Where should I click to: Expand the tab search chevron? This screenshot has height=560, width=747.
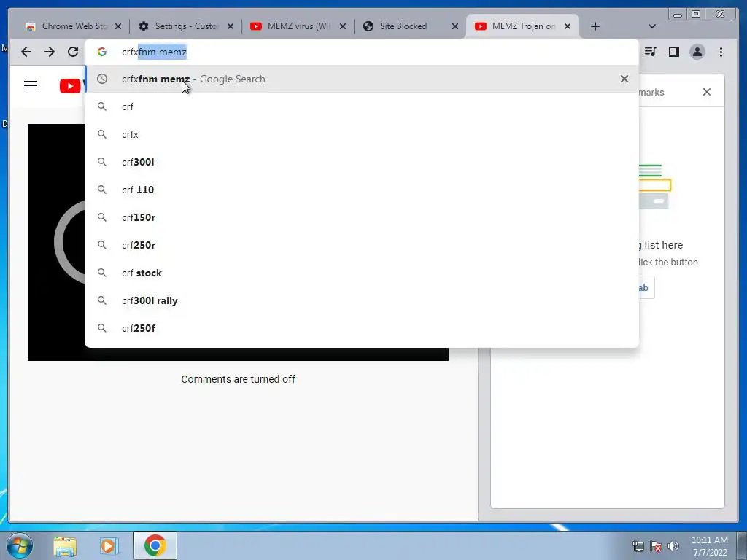point(652,26)
